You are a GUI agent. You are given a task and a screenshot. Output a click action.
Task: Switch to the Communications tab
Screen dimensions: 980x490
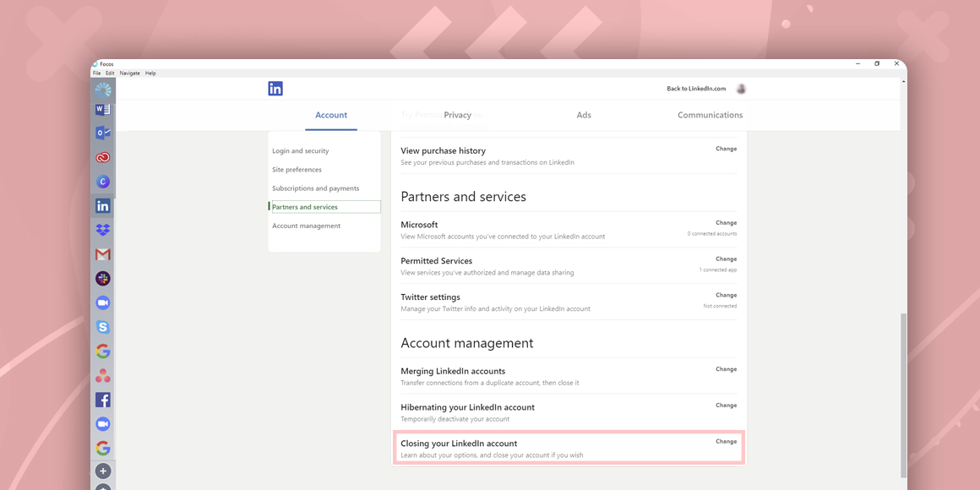[710, 115]
